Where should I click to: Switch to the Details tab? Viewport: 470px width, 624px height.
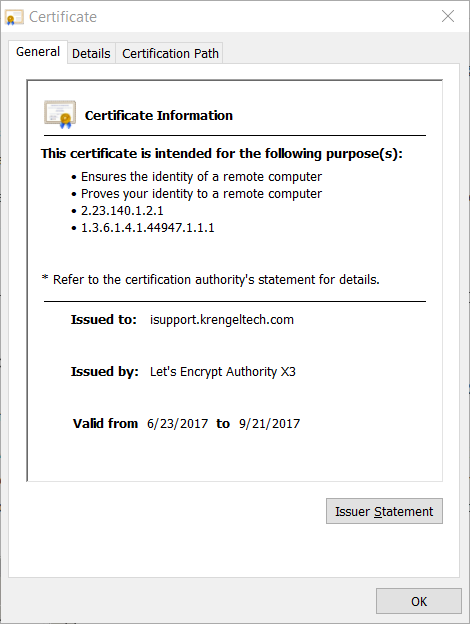(91, 53)
